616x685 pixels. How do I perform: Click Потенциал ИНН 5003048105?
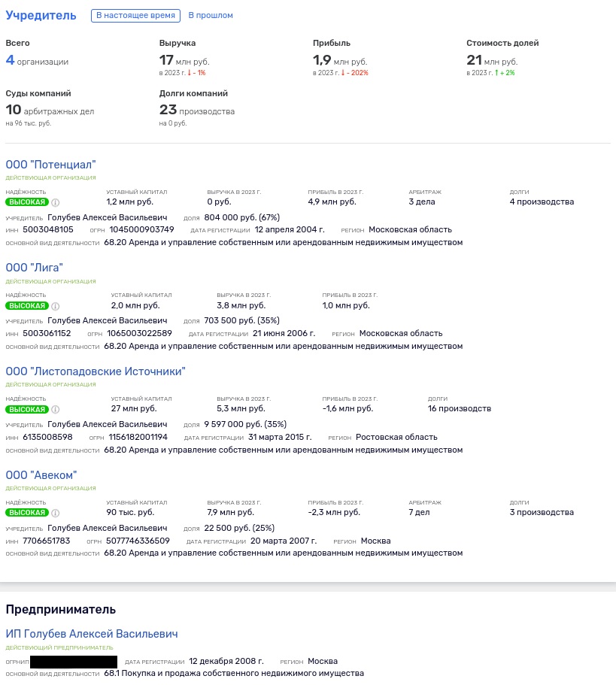pos(48,230)
